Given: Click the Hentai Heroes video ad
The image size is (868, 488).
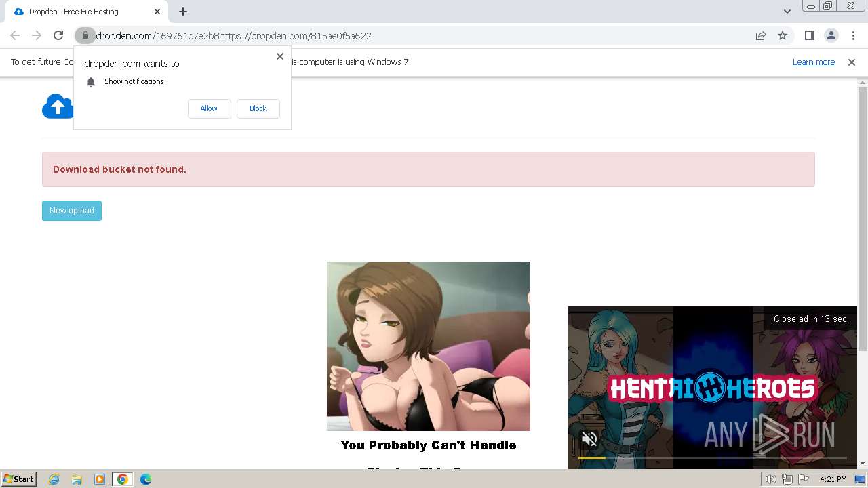Looking at the screenshot, I should 713,388.
